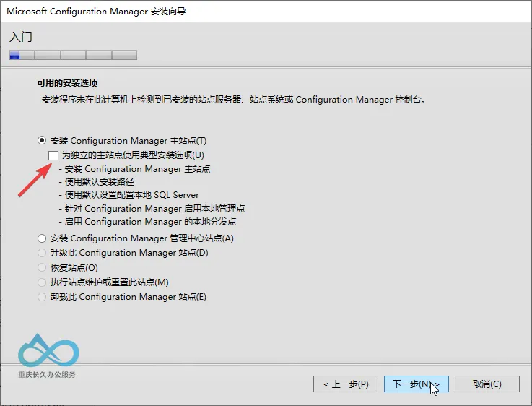The width and height of the screenshot is (532, 406).
Task: Go to next step with 下一步(N) button
Action: (417, 384)
